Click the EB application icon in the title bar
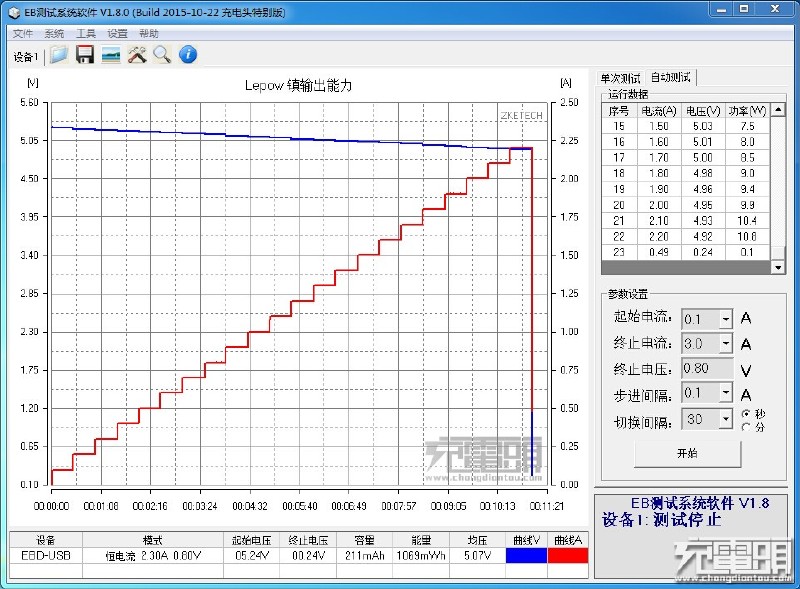Image resolution: width=800 pixels, height=589 pixels. [x=14, y=11]
